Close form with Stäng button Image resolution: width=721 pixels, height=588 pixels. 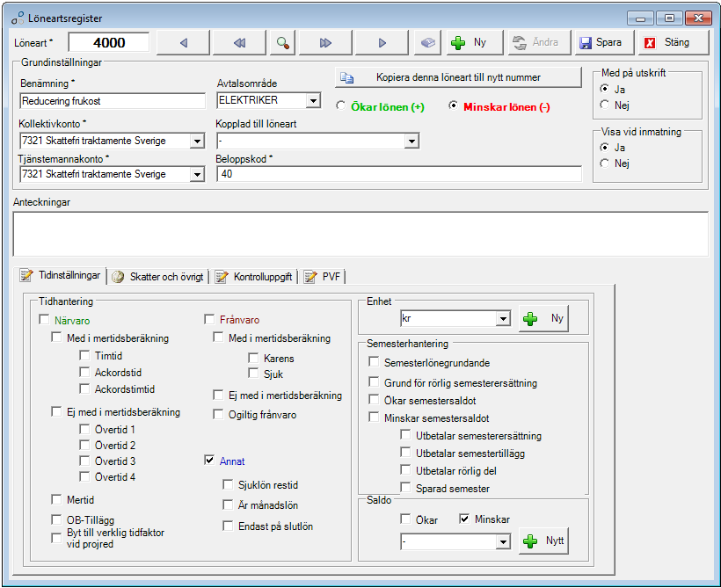pyautogui.click(x=674, y=43)
